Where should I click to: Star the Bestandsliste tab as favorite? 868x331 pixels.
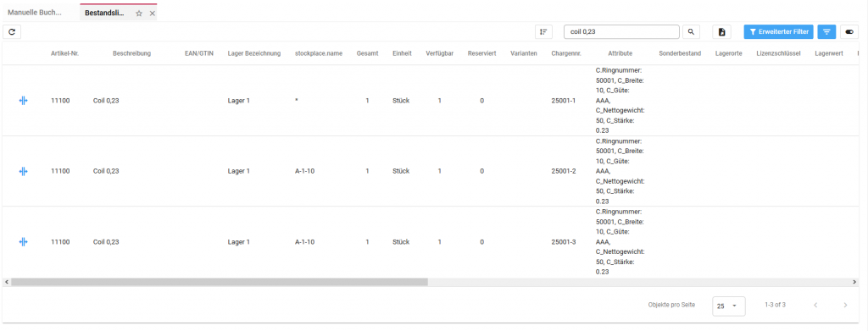click(x=139, y=14)
